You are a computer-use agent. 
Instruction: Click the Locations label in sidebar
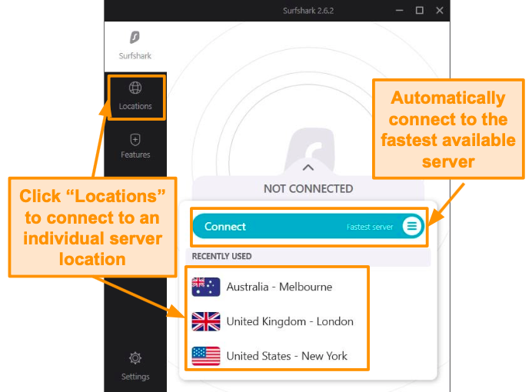[x=135, y=106]
